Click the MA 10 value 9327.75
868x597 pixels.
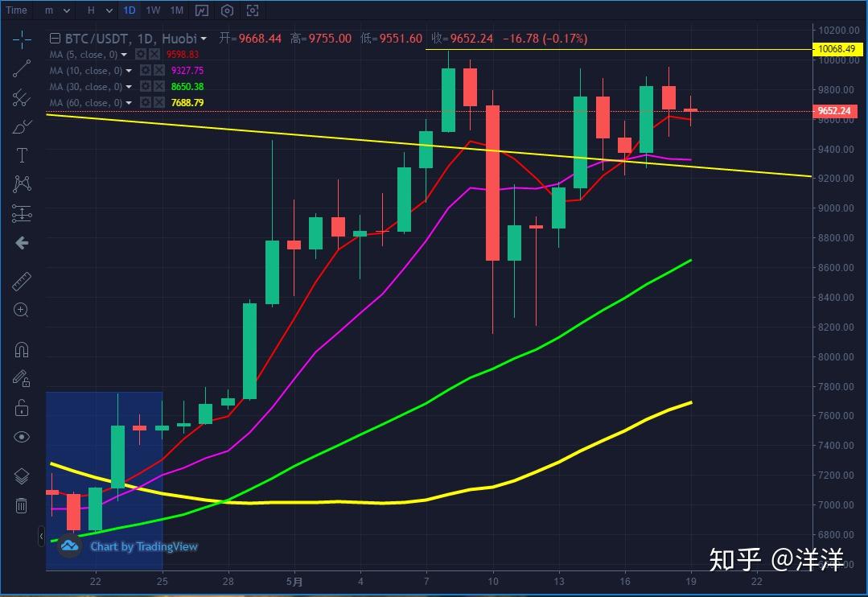(187, 70)
